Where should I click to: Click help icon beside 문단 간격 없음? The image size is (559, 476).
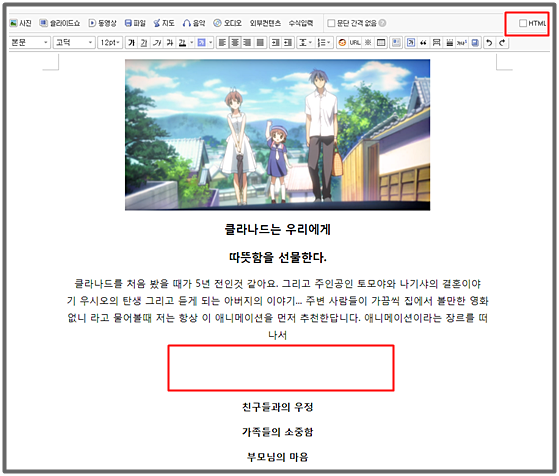tap(382, 23)
